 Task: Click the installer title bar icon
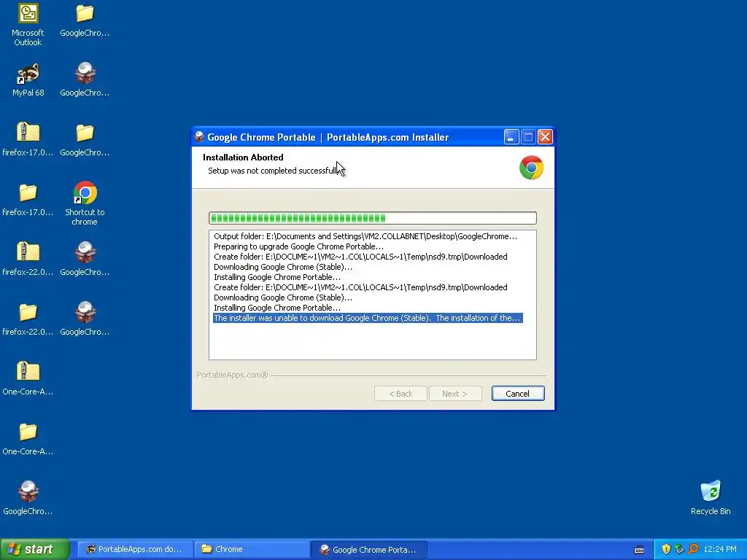(199, 137)
